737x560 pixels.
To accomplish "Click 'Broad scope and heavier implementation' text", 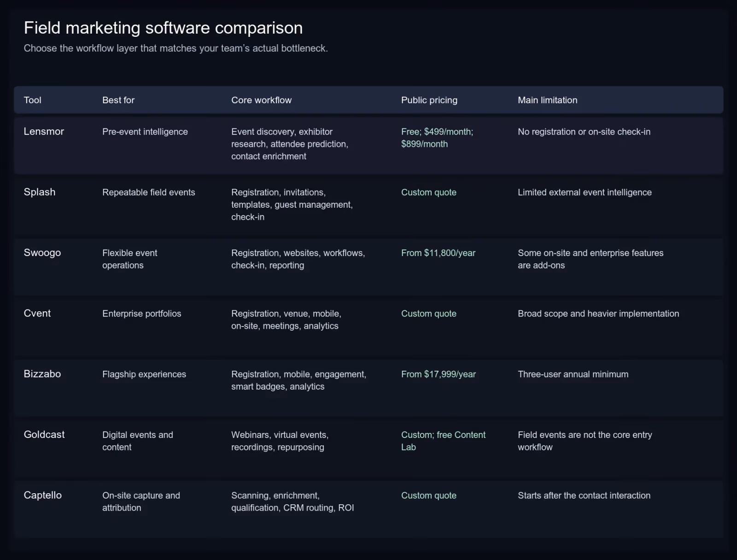I will click(598, 314).
